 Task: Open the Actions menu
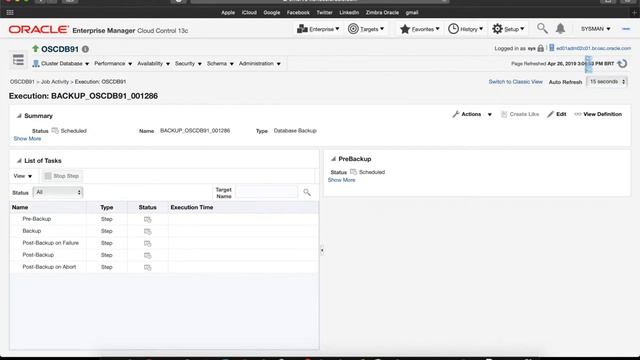pos(472,114)
